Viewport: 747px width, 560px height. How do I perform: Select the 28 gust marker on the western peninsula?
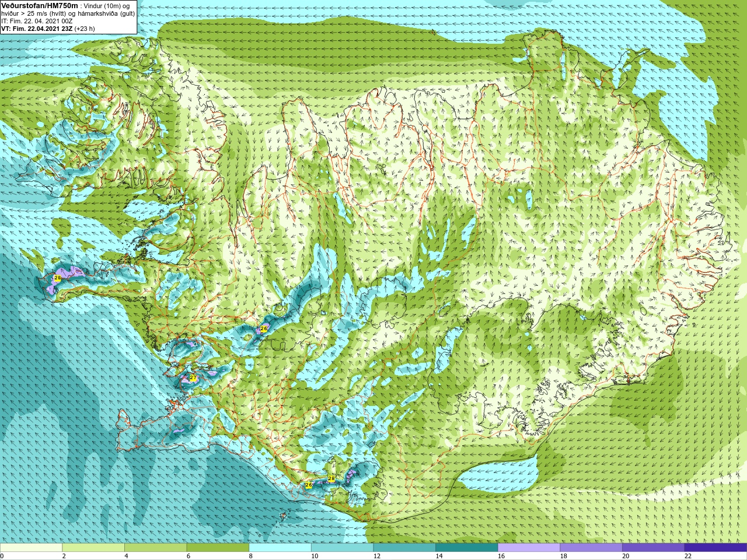coord(57,278)
